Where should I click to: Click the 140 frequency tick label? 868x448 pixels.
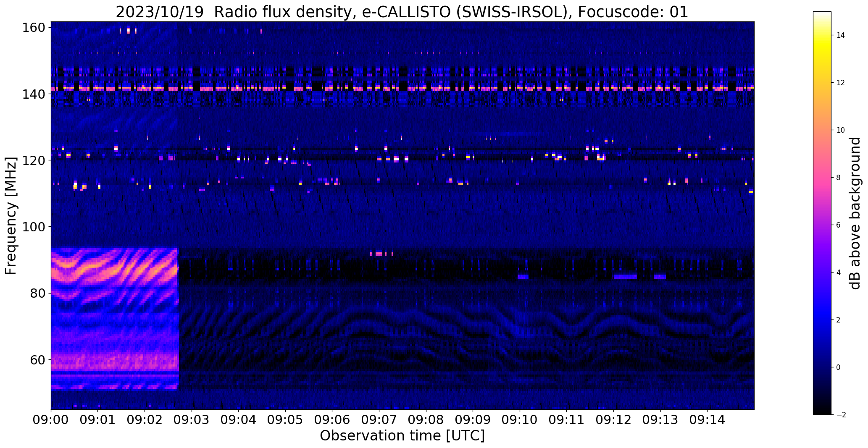point(33,94)
